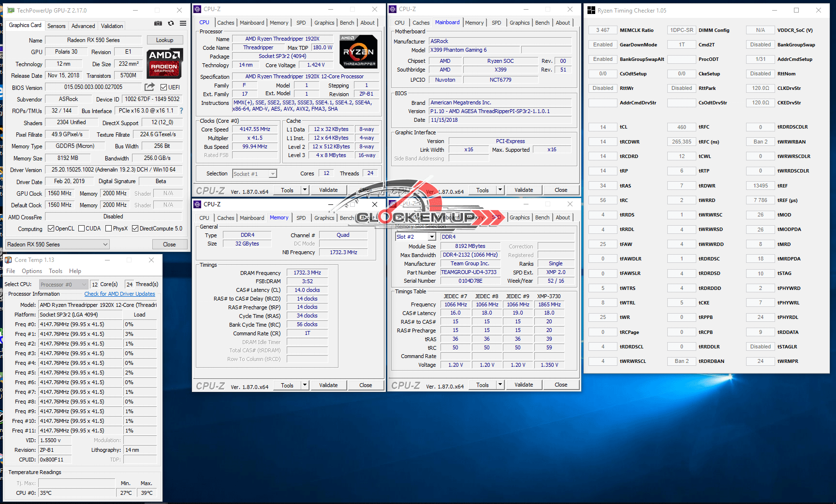Open the GPU-Z hamburger menu
Screen dimensions: 836x504
[x=183, y=23]
